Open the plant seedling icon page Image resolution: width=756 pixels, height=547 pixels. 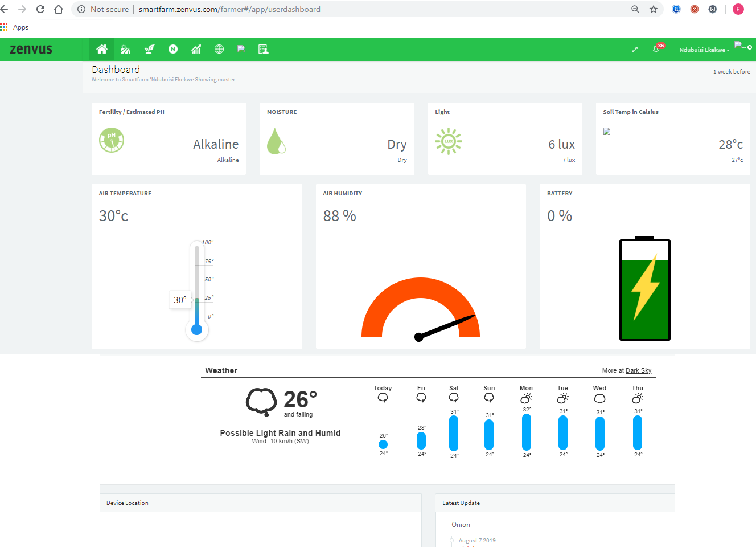point(149,50)
